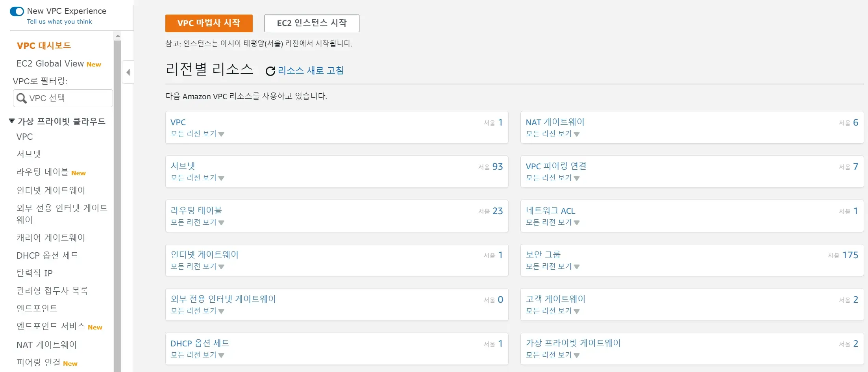This screenshot has height=372, width=868.
Task: Expand 모든 리전 보기 under 보안 그룹 card
Action: click(553, 267)
